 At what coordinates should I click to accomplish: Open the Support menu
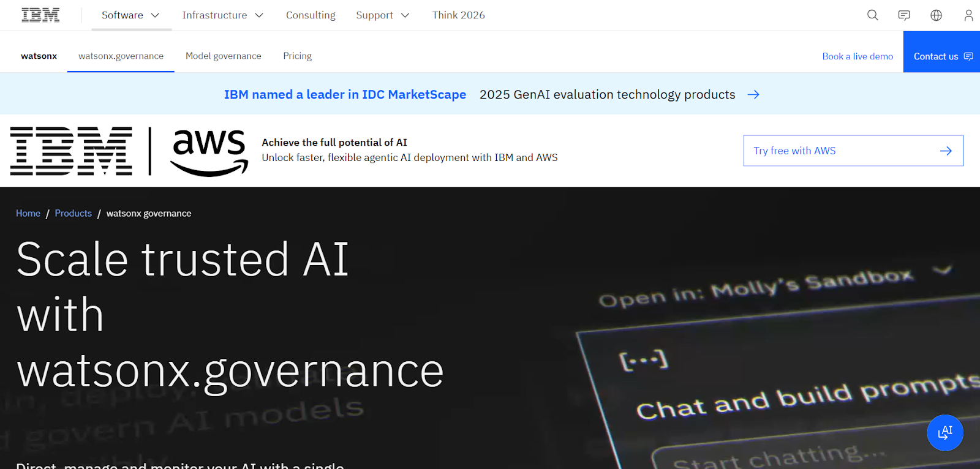(x=383, y=15)
